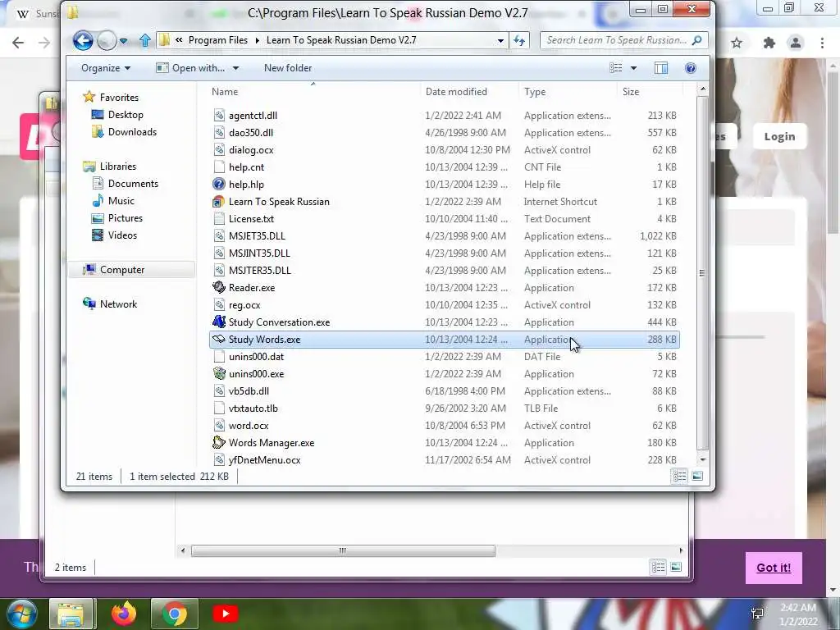
Task: Click Login button on the browser page
Action: [779, 137]
